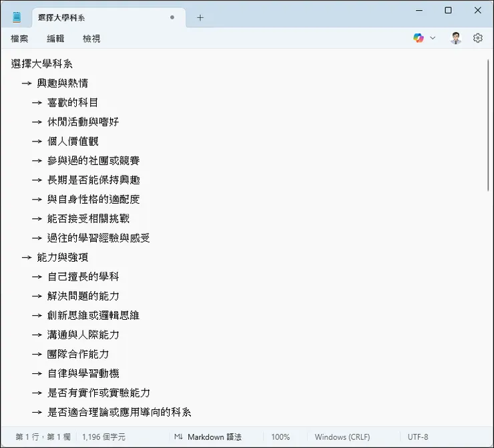Click the line 溝通與人際能力
The height and width of the screenshot is (448, 494).
83,335
